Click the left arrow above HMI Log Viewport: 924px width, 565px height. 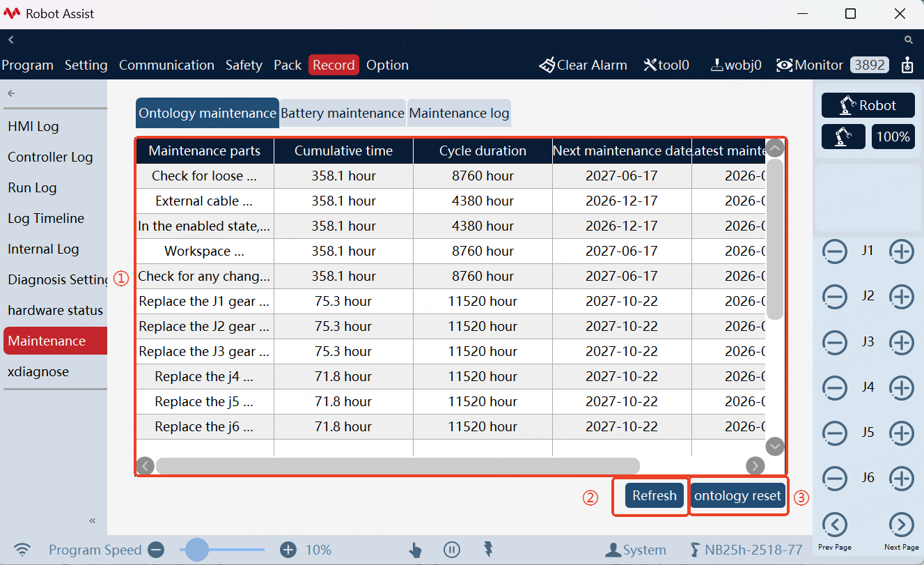point(11,93)
